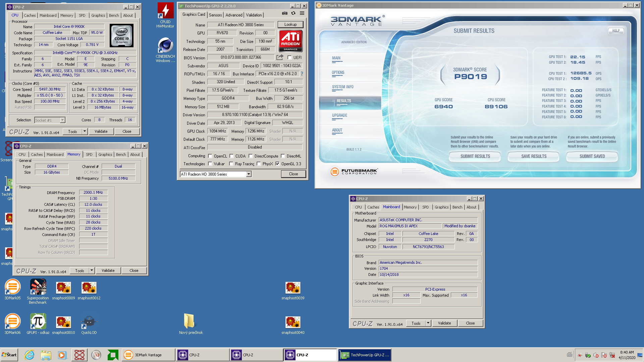Toggle the OpenGL 3.3 checkbox
This screenshot has height=362, width=644.
277,164
